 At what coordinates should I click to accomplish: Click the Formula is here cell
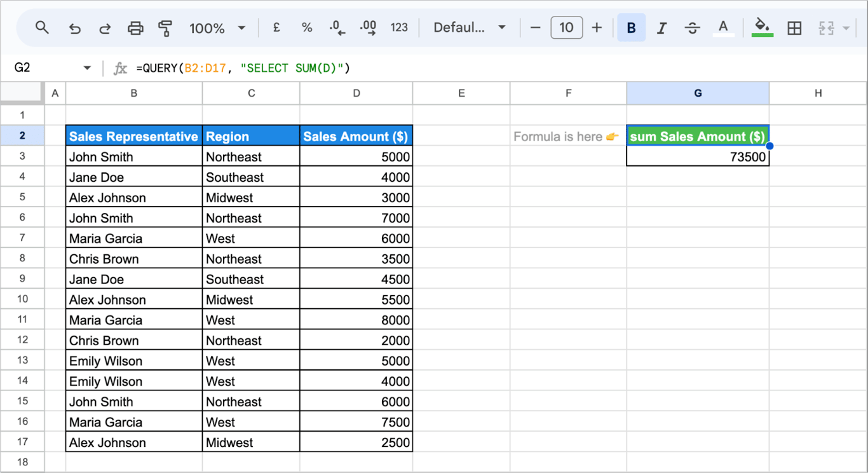pos(568,136)
